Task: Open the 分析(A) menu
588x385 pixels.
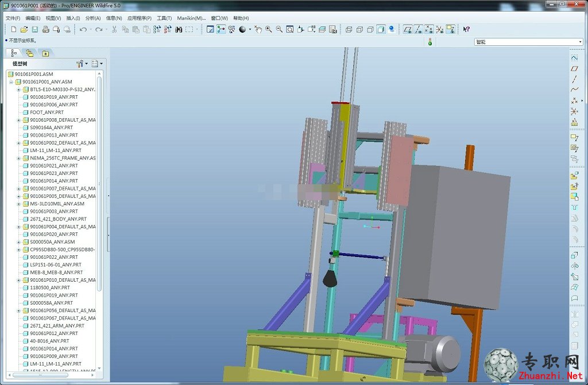Action: coord(93,18)
